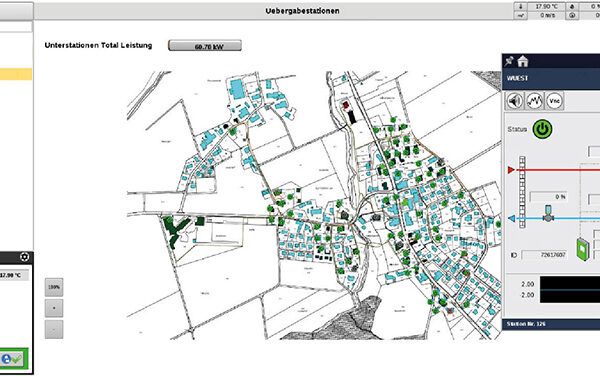Click the red building marker on map
Image resolution: width=600 pixels, height=377 pixels.
coord(346,104)
